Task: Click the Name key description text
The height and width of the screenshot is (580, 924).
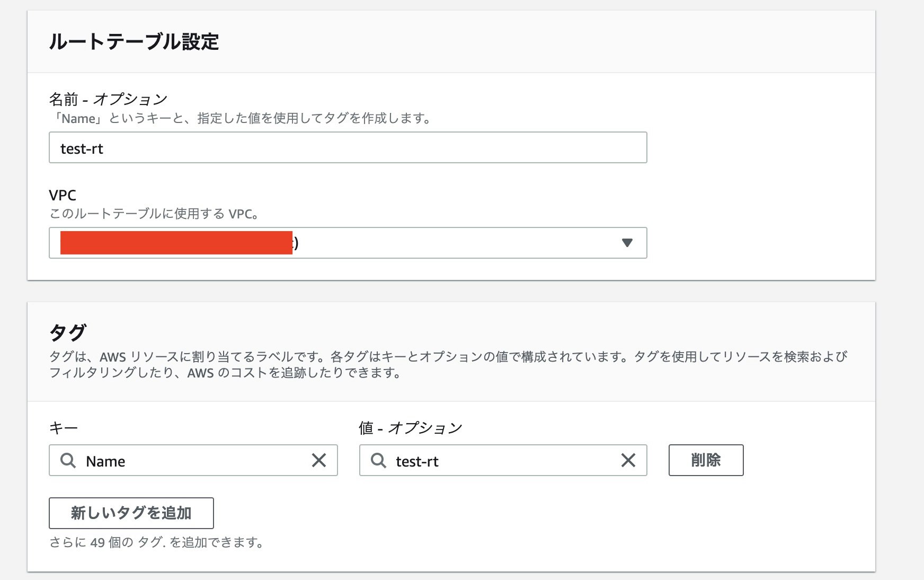Action: coord(238,118)
